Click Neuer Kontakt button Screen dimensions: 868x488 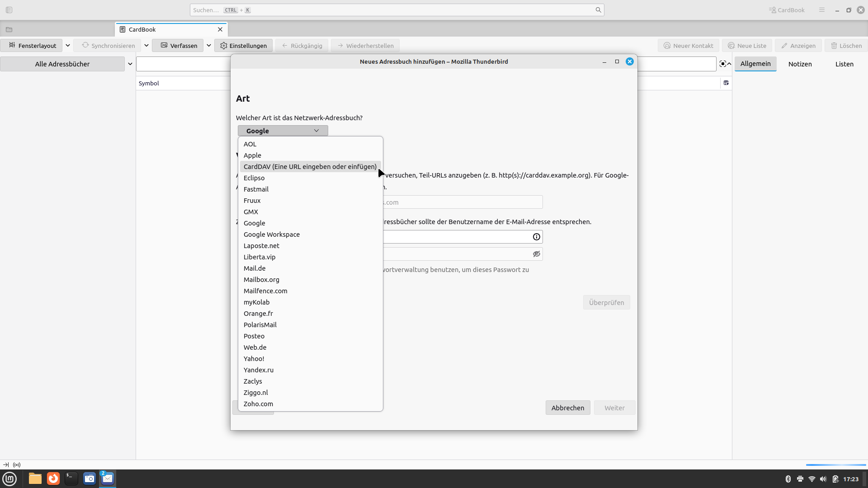(x=688, y=46)
